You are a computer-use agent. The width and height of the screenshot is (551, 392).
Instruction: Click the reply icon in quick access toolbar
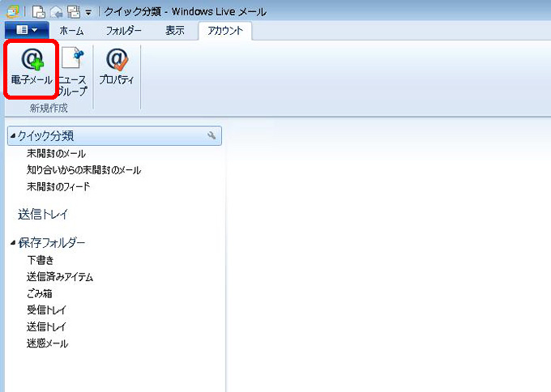[x=56, y=12]
